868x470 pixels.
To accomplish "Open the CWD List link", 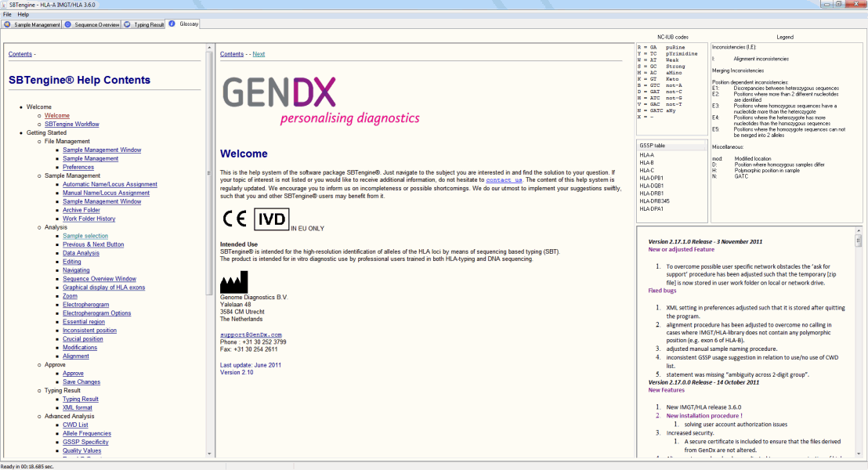I will 75,425.
